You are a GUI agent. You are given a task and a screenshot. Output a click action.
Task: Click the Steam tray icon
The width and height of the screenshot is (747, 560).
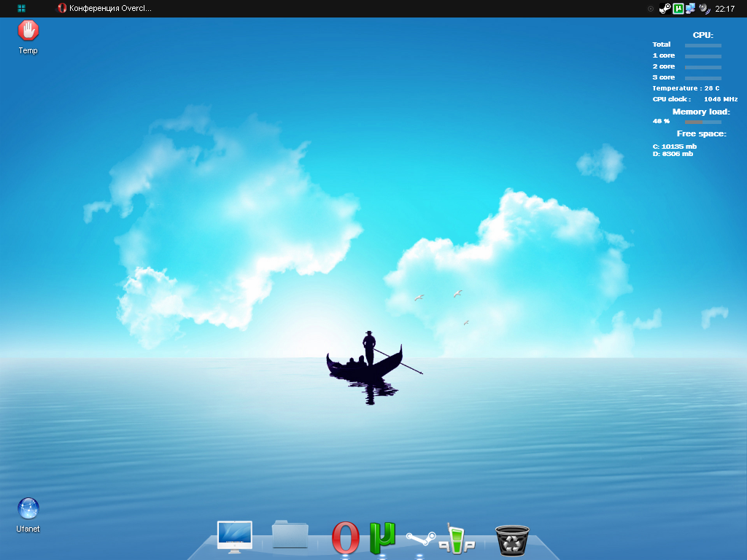tap(665, 9)
